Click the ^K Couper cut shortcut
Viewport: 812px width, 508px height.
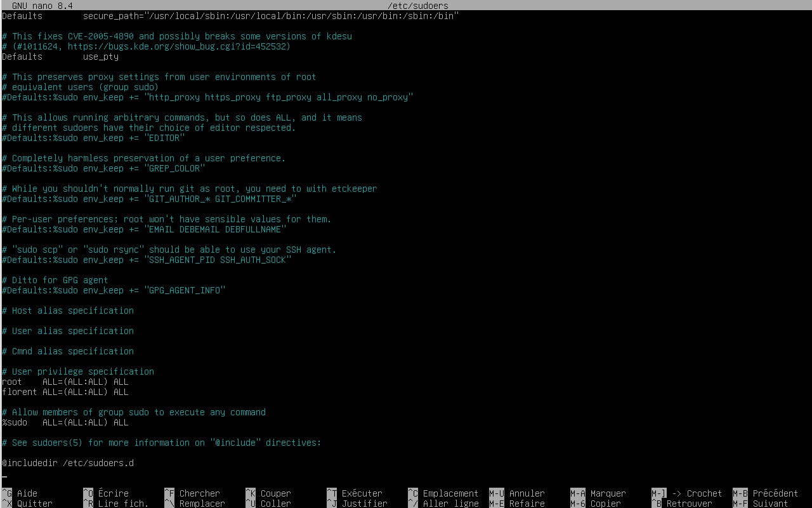(x=268, y=493)
